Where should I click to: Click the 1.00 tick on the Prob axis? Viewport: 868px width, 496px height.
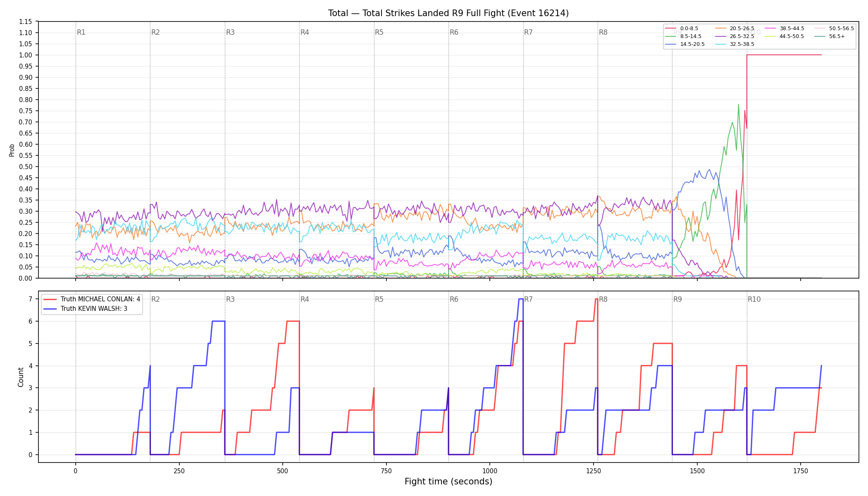(26, 55)
